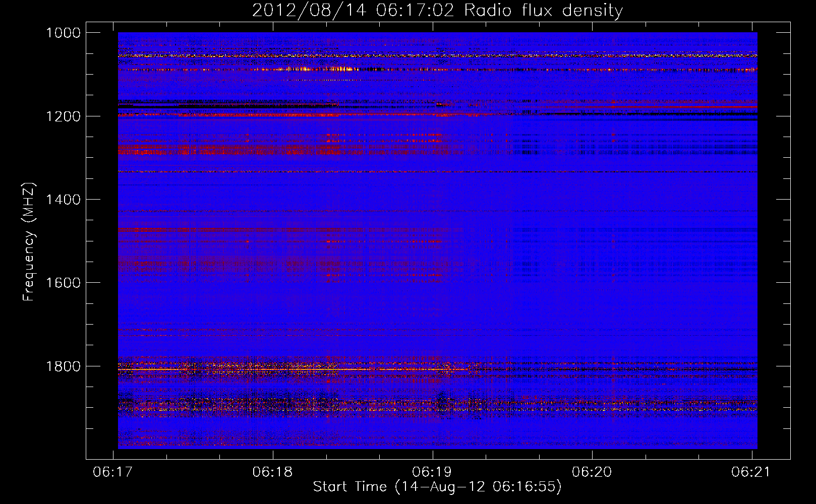Click the 'Frequency (MHZ)' axis title
Image resolution: width=816 pixels, height=504 pixels.
click(x=29, y=242)
